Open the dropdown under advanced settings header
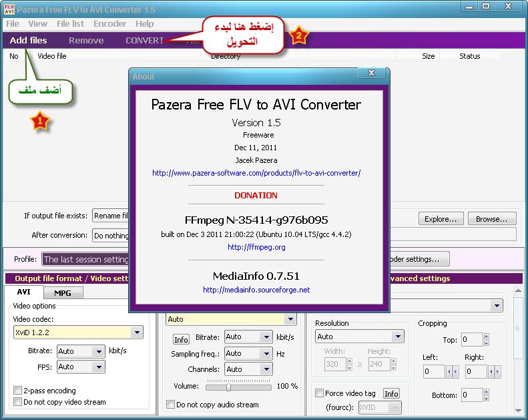The image size is (528, 420). (x=447, y=306)
